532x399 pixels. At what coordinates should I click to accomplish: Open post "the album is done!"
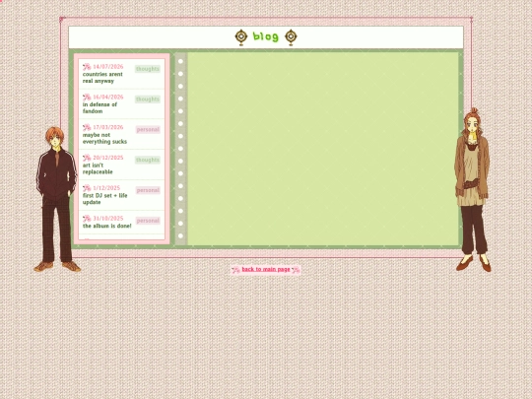pos(106,226)
